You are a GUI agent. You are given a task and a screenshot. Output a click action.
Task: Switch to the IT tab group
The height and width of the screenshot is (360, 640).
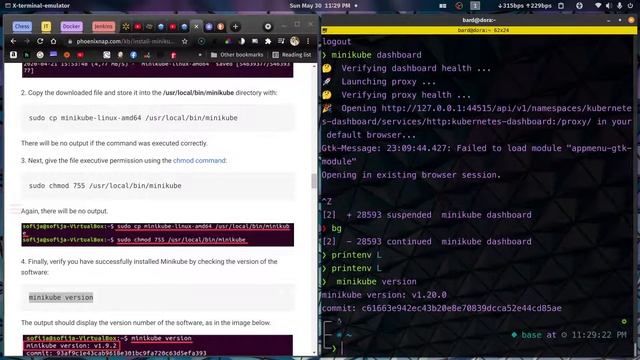(x=46, y=27)
